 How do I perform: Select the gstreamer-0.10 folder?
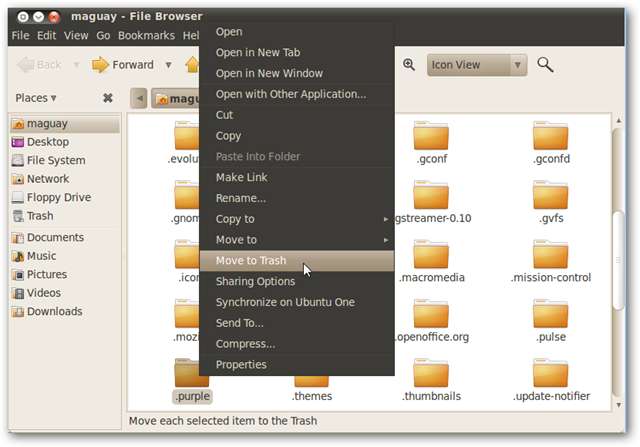431,202
